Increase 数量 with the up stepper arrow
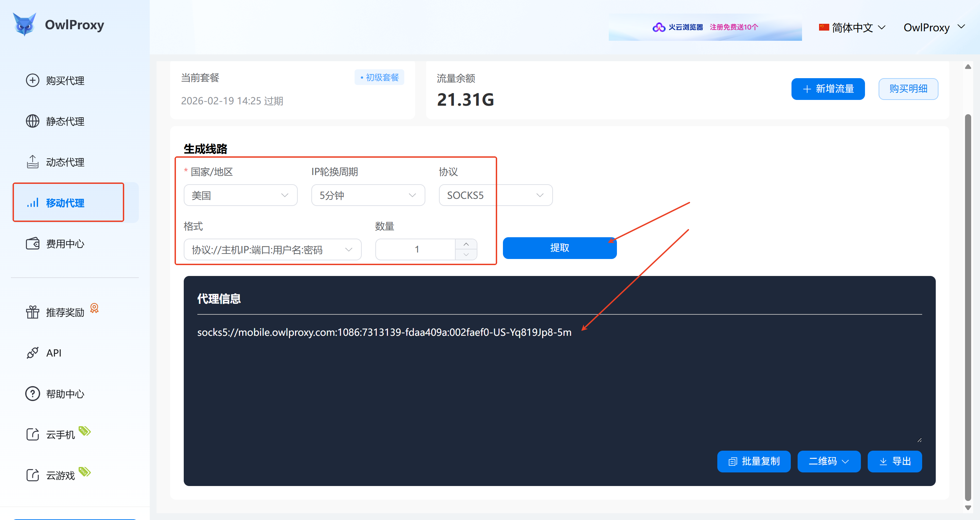 pyautogui.click(x=466, y=244)
